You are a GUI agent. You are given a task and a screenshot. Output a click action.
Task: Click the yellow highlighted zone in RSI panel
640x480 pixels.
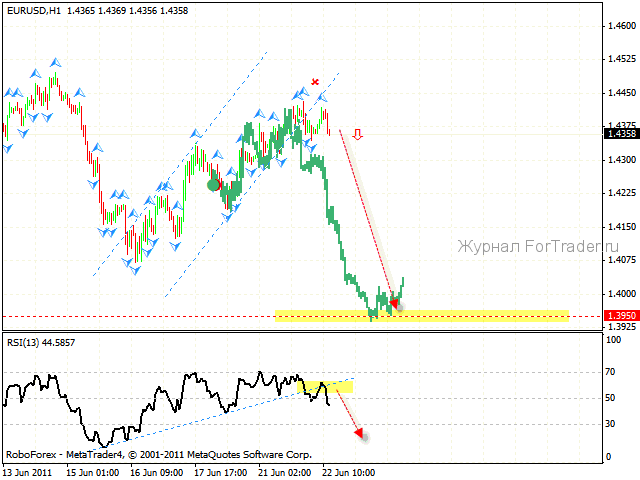(327, 387)
